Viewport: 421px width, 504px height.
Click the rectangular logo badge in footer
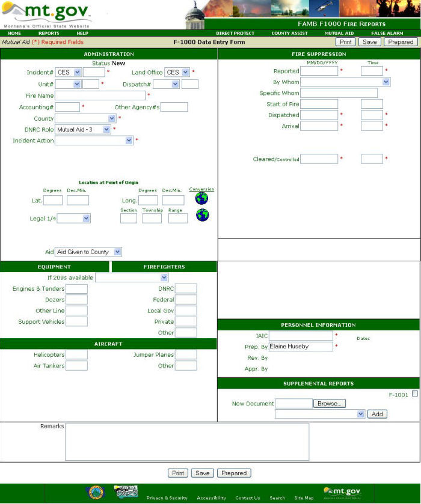[126, 492]
